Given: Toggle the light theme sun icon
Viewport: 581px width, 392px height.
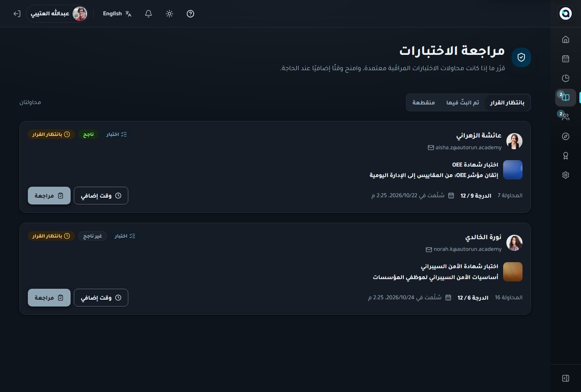Looking at the screenshot, I should click(169, 14).
